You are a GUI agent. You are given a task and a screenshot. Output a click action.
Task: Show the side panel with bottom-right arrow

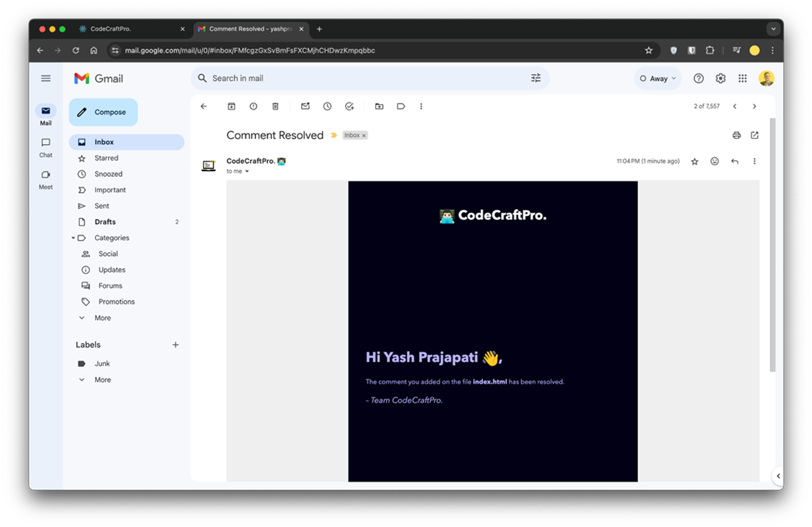point(778,476)
